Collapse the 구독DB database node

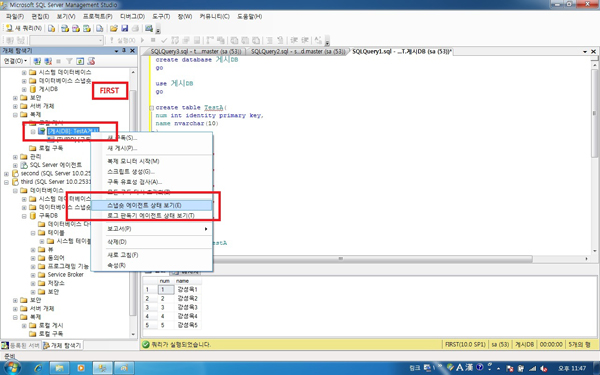pos(24,216)
